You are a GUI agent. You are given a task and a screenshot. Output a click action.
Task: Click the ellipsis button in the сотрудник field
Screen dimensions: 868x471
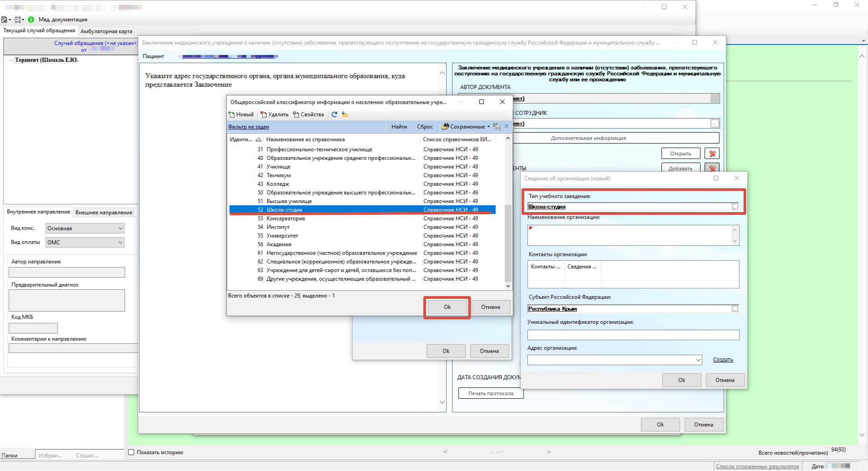715,124
